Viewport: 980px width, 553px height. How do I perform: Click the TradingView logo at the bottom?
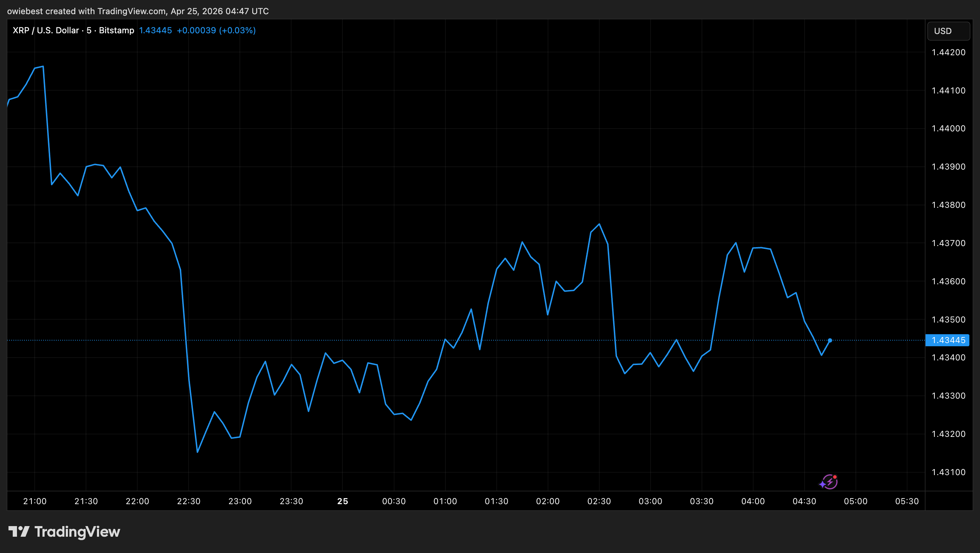64,532
